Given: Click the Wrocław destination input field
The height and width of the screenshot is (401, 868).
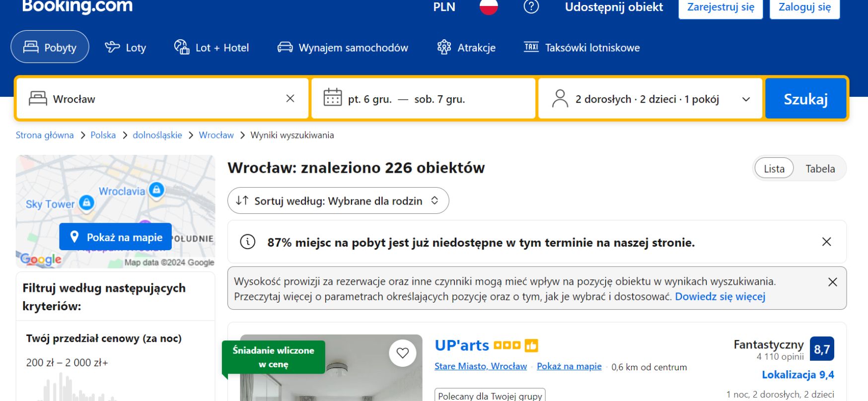Looking at the screenshot, I should point(162,99).
